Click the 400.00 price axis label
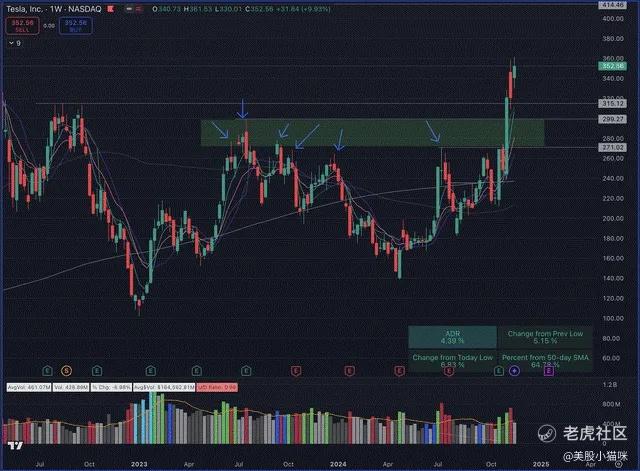 tap(613, 19)
